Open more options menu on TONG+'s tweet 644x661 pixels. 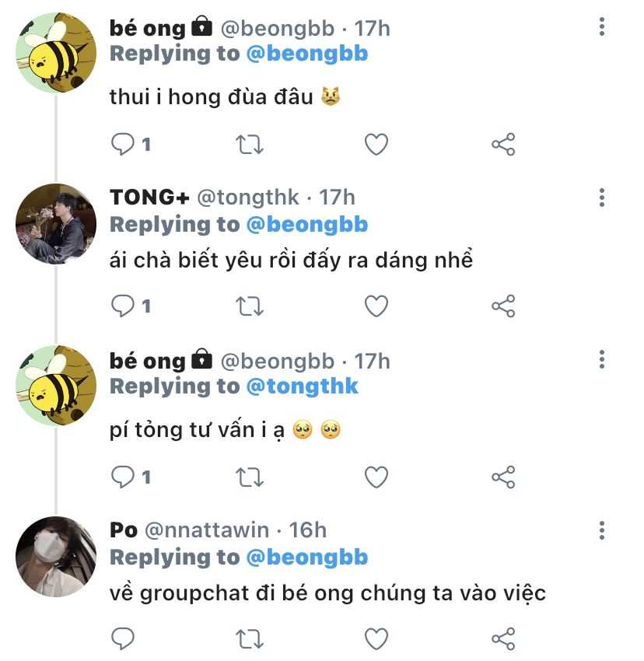pyautogui.click(x=602, y=197)
